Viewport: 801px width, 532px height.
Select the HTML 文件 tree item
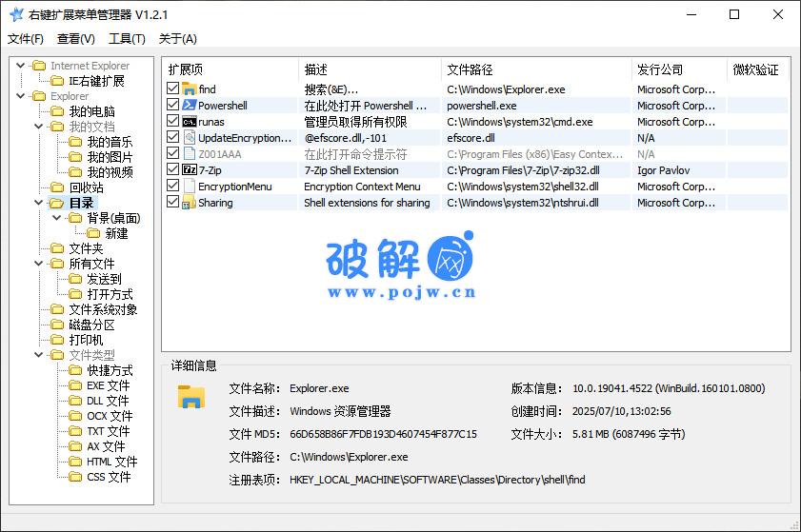[111, 462]
